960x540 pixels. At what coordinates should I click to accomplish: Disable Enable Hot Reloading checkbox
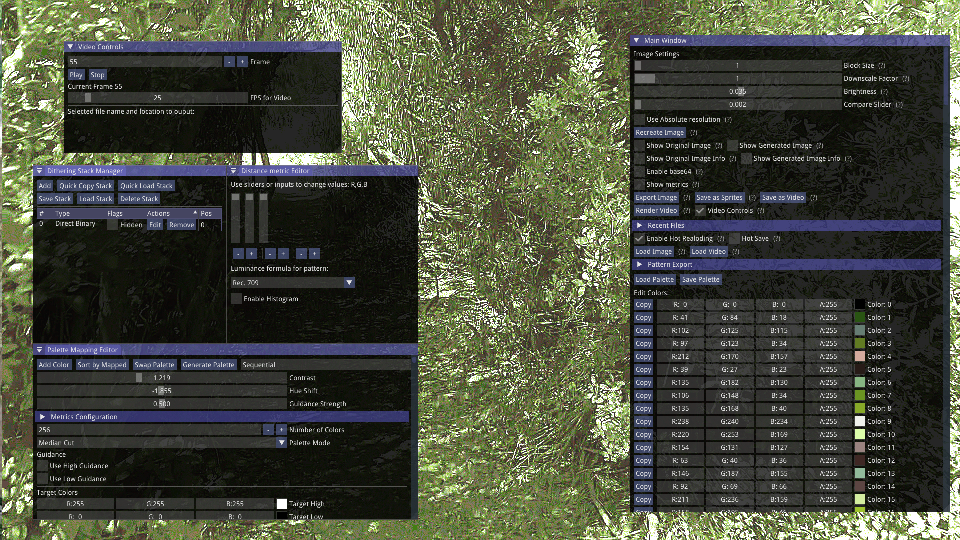click(x=639, y=238)
